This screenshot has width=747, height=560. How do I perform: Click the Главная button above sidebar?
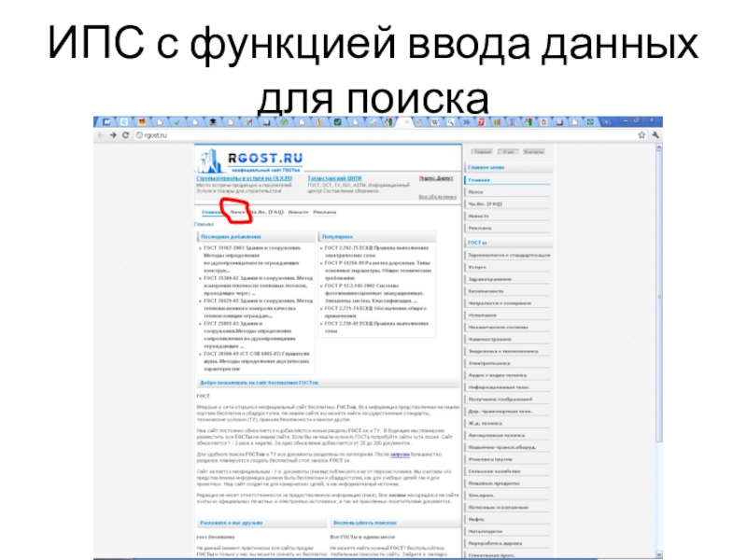pos(482,152)
